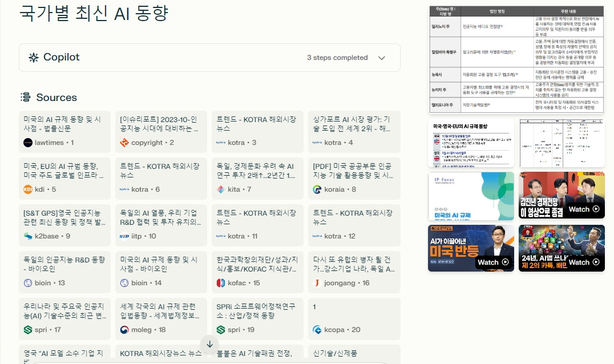Open 독일의 인공지능 R&D 동향 바이오인 card

(x=64, y=272)
